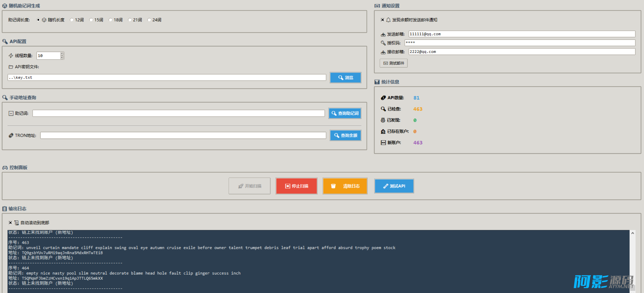
Task: Toggle email notification on balance found checkbox
Action: [x=382, y=20]
